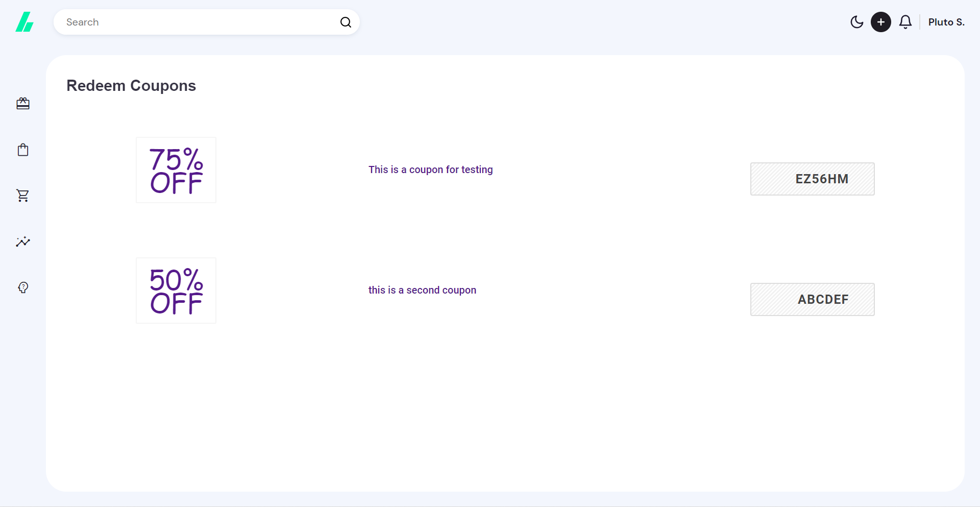Open the Coupons gift icon in sidebar
Image resolution: width=980 pixels, height=507 pixels.
(x=23, y=103)
